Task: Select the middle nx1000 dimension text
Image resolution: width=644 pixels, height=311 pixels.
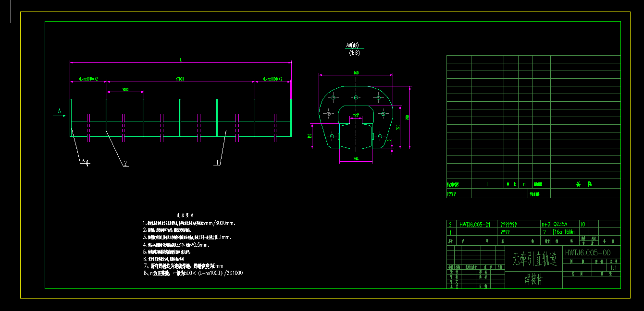Action: pyautogui.click(x=180, y=79)
